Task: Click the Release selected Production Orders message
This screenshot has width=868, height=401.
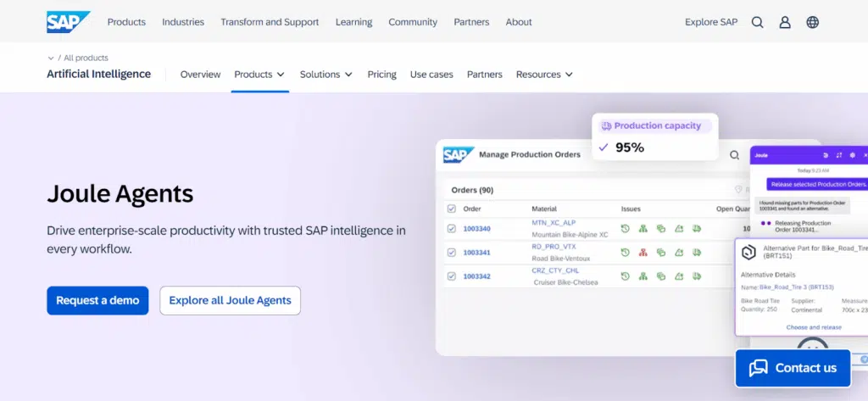Action: pyautogui.click(x=818, y=184)
